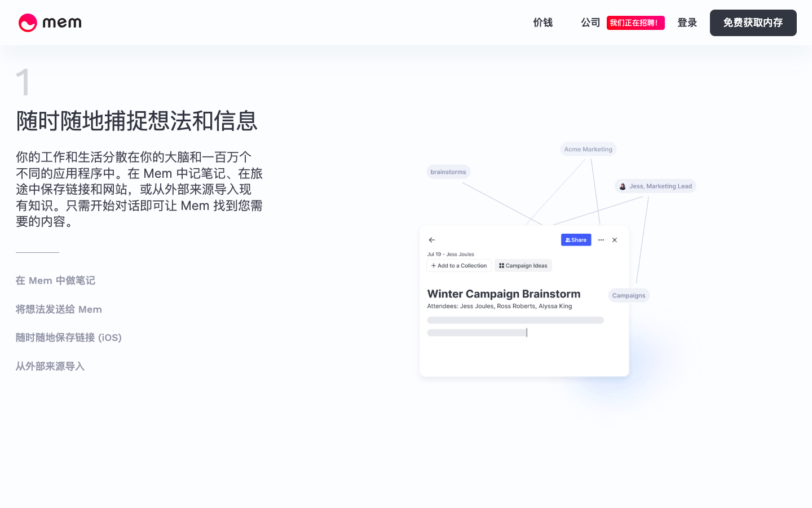Expand 随时随地保存链接 (iOS) section
This screenshot has height=508, width=812.
pyautogui.click(x=69, y=338)
